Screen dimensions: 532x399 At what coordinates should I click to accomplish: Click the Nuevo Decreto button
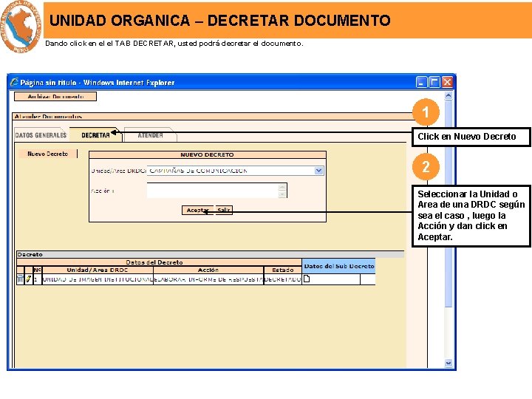[47, 154]
